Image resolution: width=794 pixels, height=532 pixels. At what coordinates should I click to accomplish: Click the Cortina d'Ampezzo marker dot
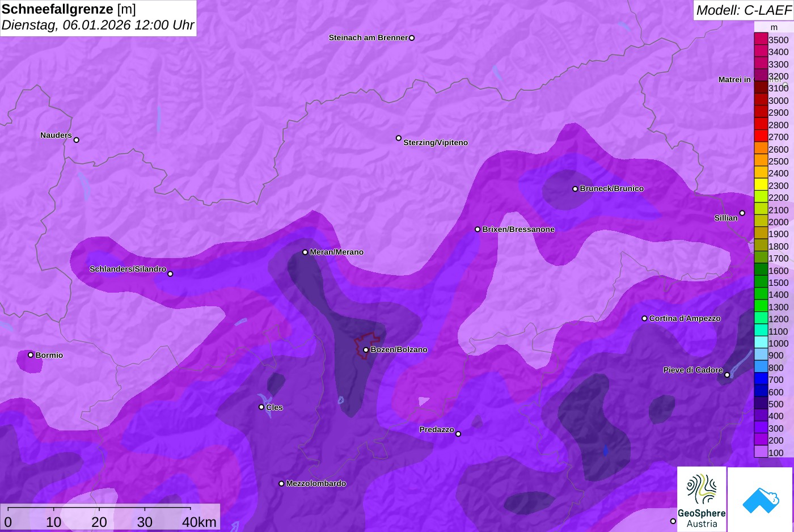pyautogui.click(x=644, y=319)
